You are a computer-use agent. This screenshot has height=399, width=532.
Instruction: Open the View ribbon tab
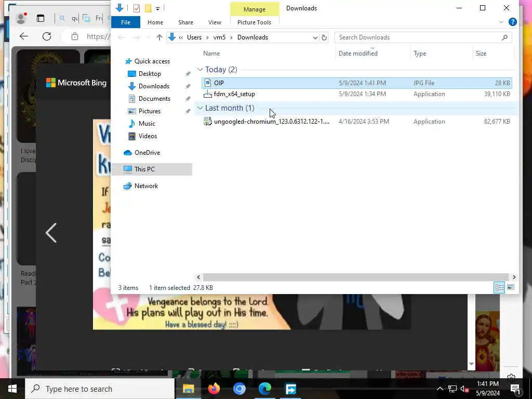tap(215, 22)
